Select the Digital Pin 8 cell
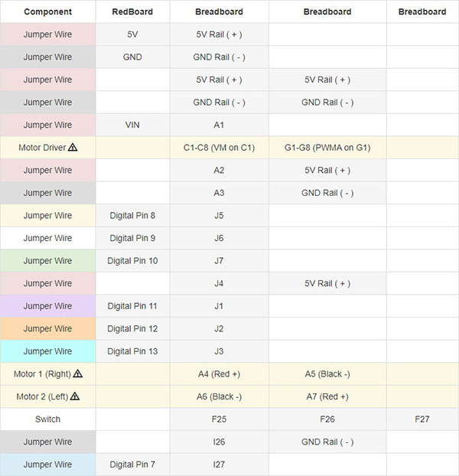Viewport: 459px width, 476px height. [132, 216]
